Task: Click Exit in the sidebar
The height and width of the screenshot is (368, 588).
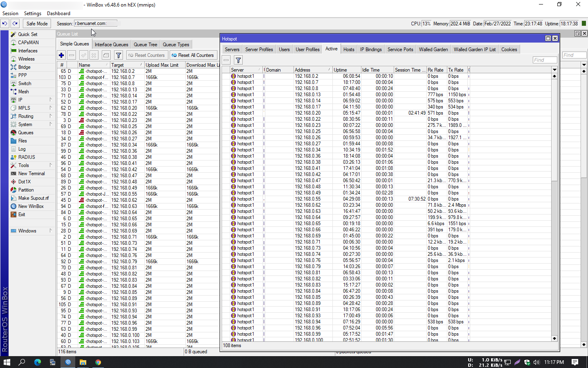Action: pos(22,214)
